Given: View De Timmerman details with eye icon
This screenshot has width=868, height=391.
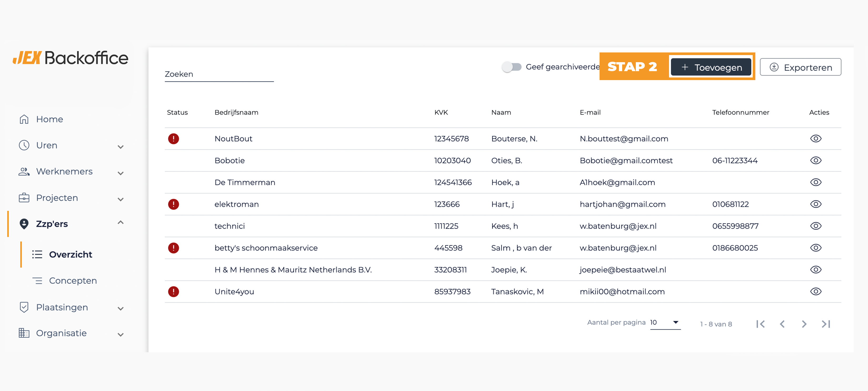Looking at the screenshot, I should (816, 182).
